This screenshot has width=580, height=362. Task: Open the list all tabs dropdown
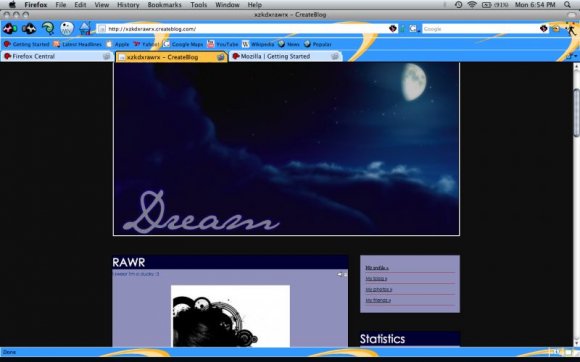pos(572,56)
